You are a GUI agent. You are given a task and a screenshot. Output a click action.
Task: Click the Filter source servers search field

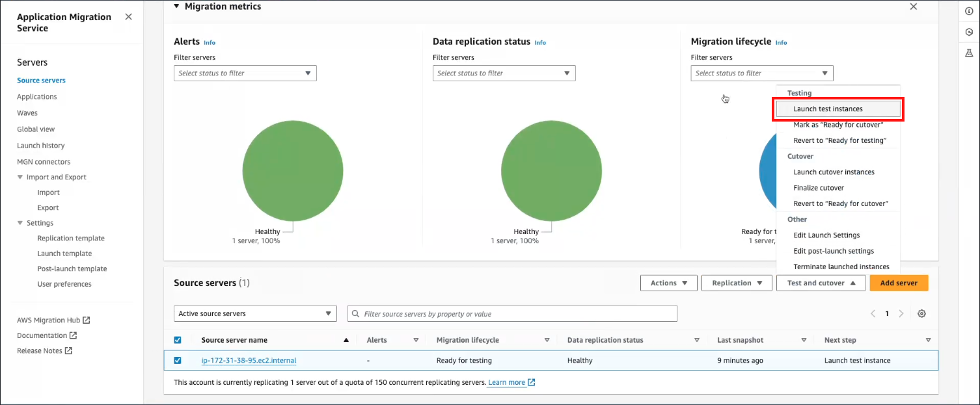click(512, 313)
